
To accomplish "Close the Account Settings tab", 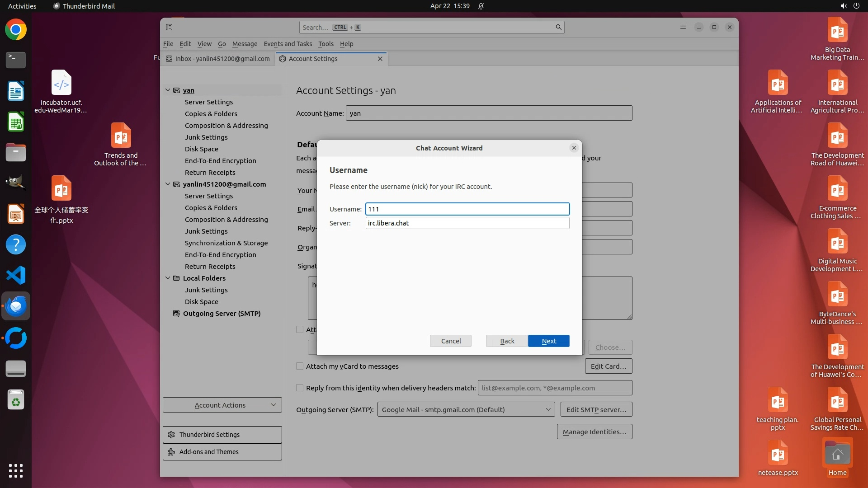I will click(380, 59).
